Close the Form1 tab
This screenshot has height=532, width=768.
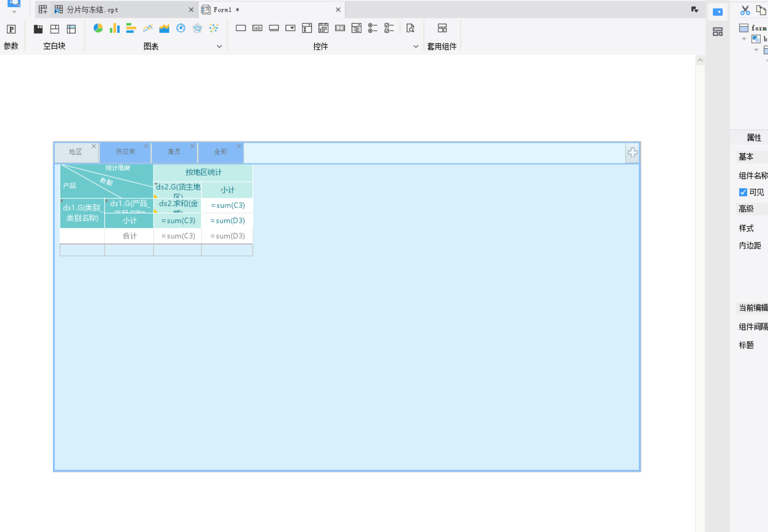click(338, 10)
